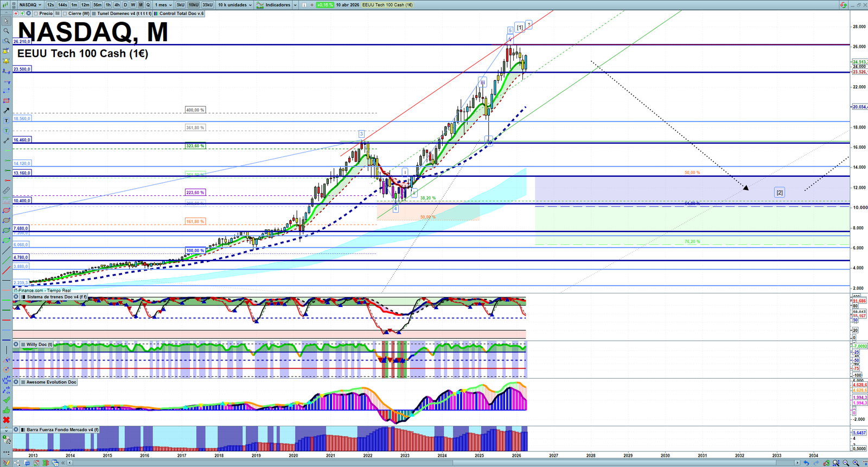Select the 1h timeframe
This screenshot has width=868, height=467.
[x=108, y=5]
